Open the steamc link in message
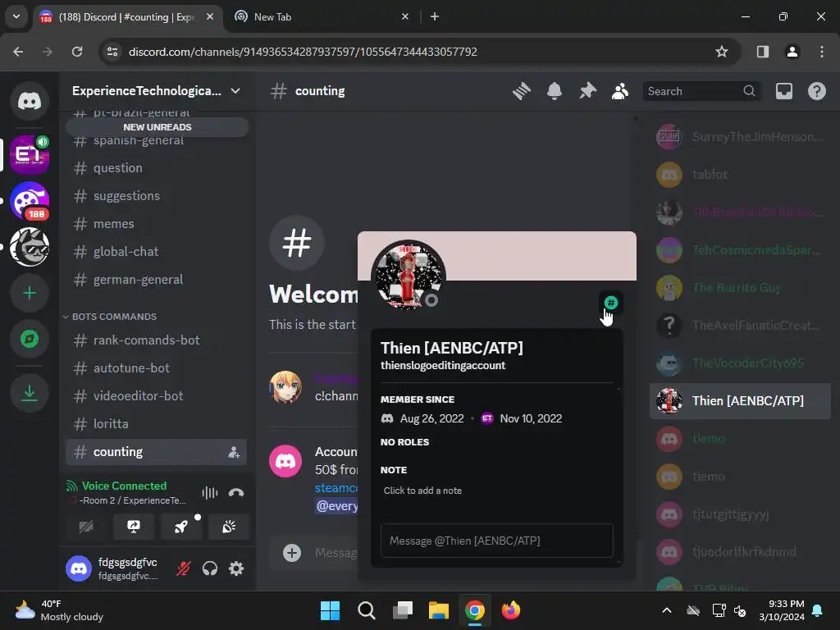Image resolution: width=840 pixels, height=630 pixels. pos(336,488)
